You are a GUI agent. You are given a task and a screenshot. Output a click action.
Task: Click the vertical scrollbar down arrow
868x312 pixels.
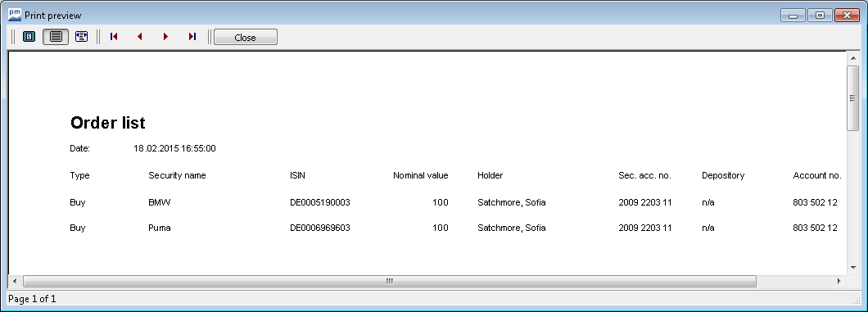tap(853, 268)
